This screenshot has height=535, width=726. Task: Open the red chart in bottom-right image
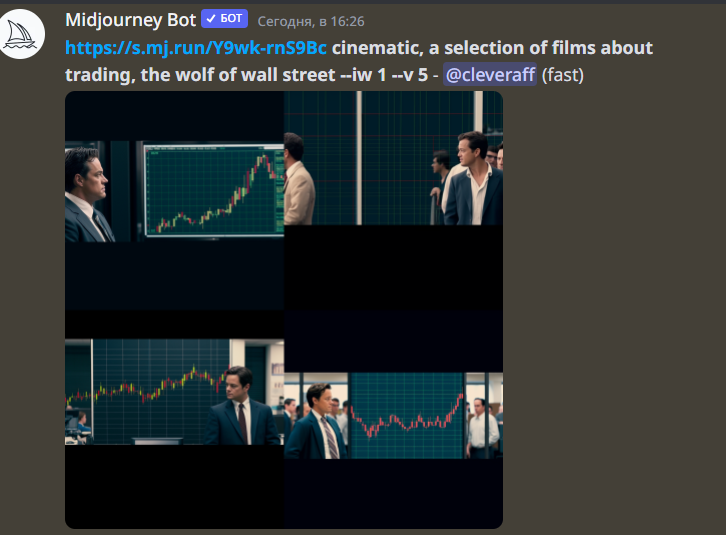point(407,415)
